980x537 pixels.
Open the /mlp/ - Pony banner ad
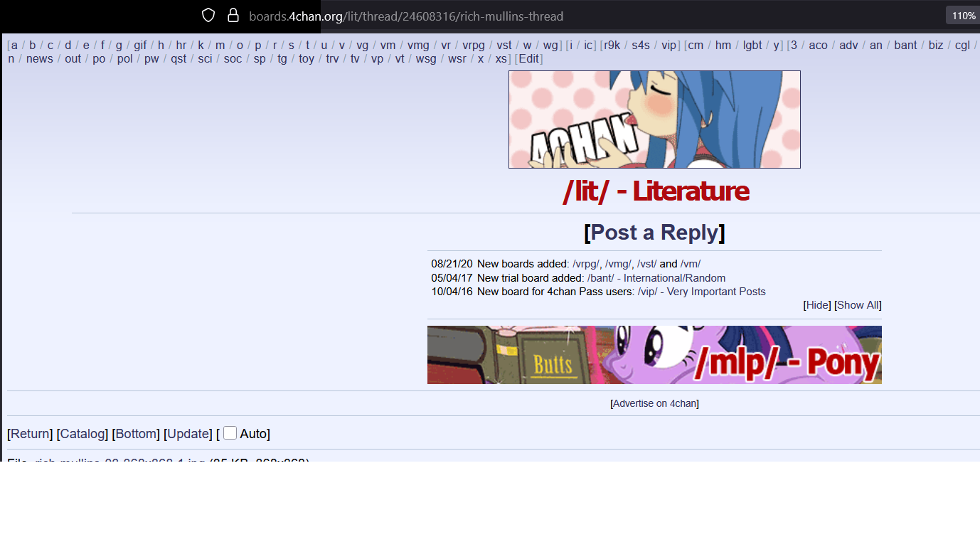654,355
